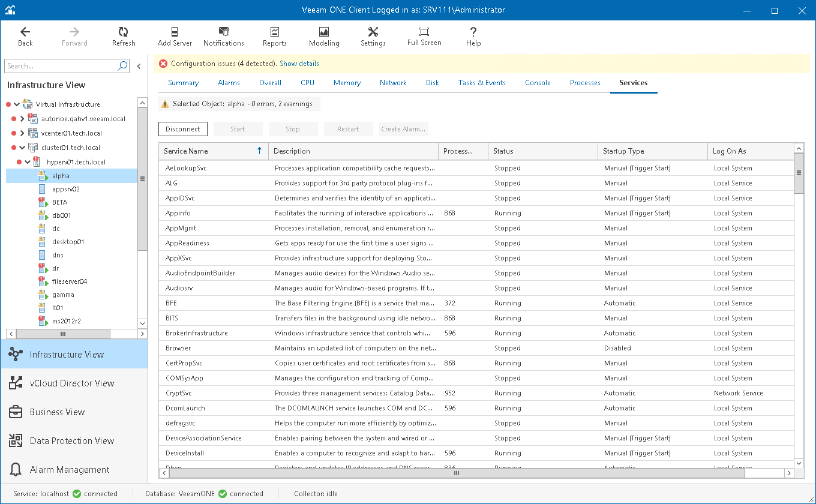Click the Show details link
816x504 pixels.
(299, 64)
